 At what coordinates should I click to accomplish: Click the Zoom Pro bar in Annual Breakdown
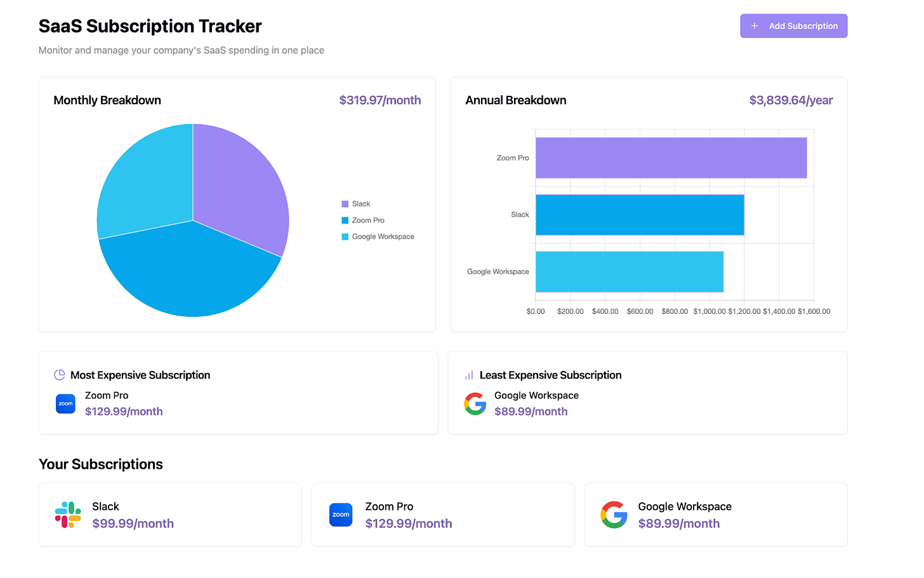(x=671, y=158)
